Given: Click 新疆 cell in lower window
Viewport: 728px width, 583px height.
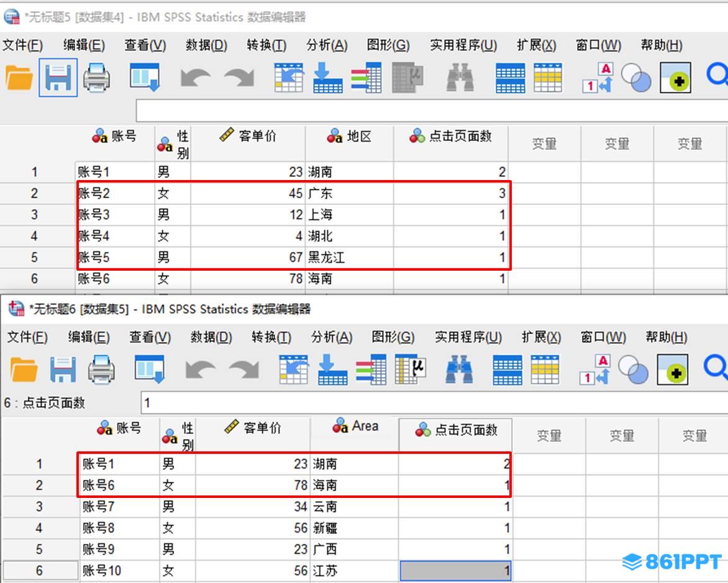Looking at the screenshot, I should [354, 528].
